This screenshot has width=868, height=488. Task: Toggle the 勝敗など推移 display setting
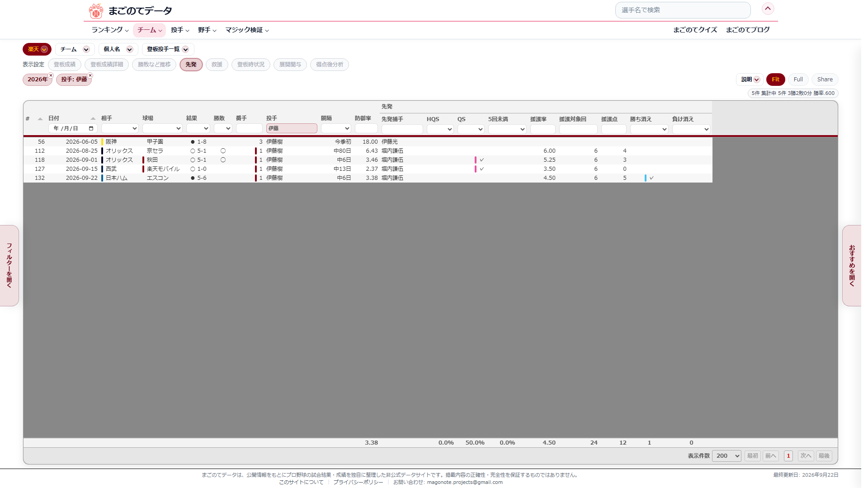click(154, 65)
